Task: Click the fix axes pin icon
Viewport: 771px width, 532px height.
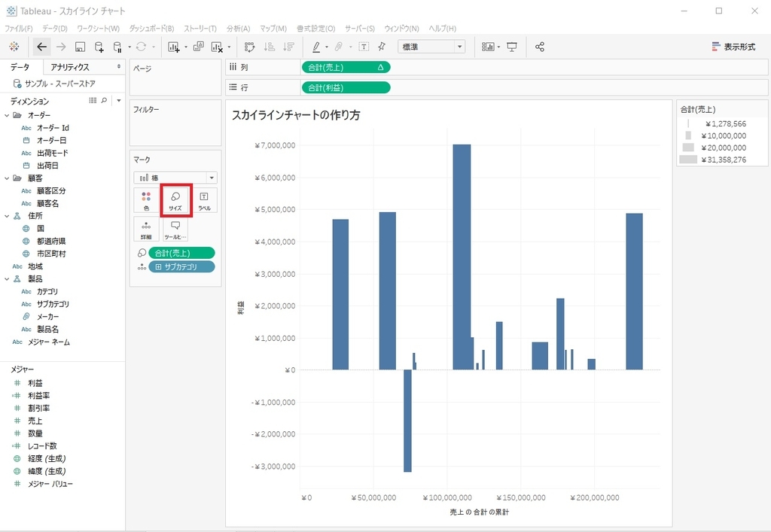Action: pos(382,47)
